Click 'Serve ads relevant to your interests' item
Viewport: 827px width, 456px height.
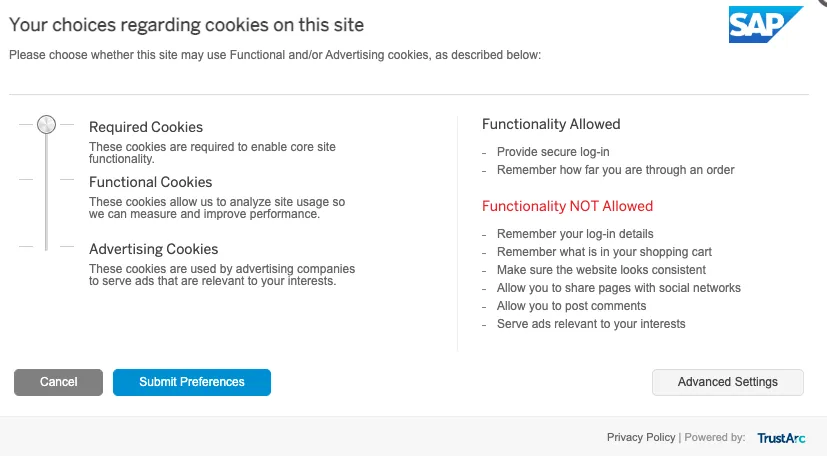pyautogui.click(x=591, y=324)
